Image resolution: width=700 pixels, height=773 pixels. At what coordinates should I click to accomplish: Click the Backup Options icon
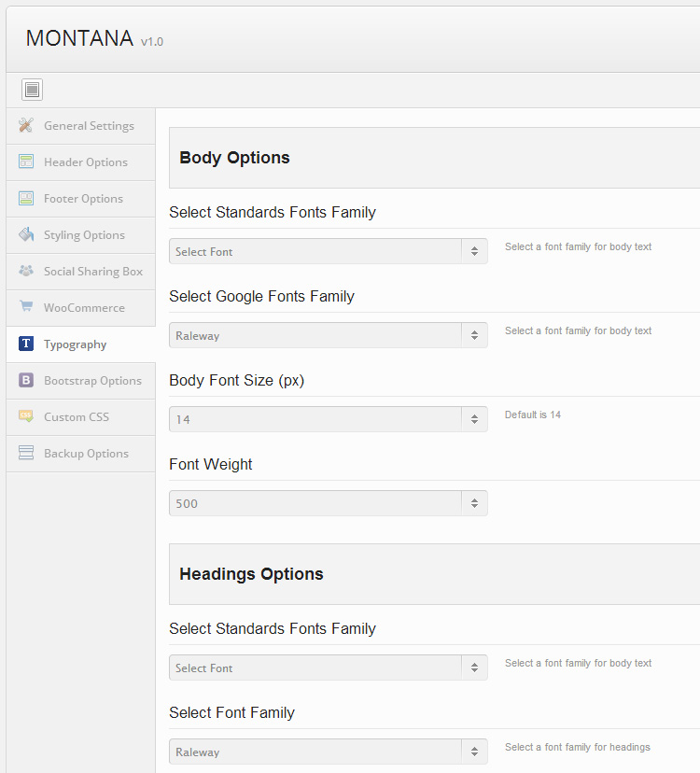click(x=26, y=454)
